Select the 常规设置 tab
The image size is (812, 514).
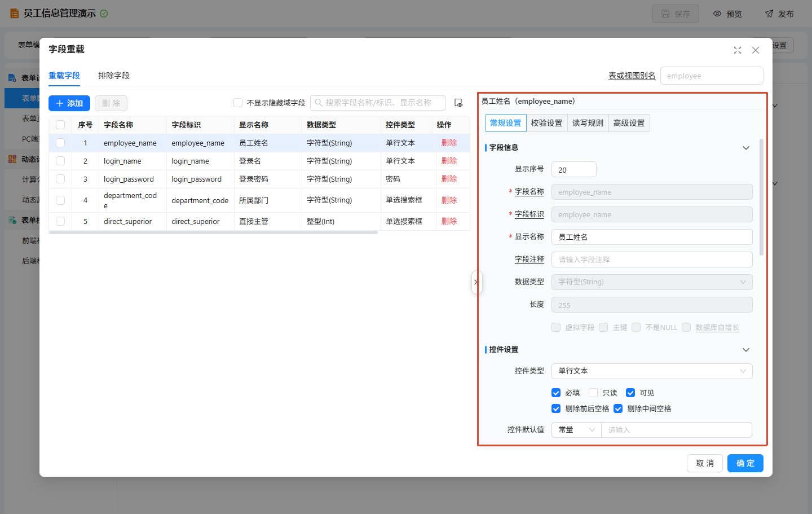tap(505, 123)
